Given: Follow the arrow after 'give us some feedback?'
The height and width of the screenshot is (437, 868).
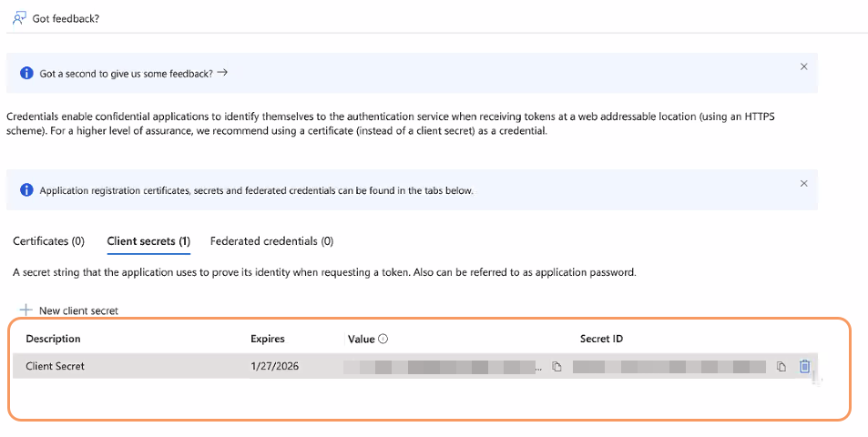Looking at the screenshot, I should [x=222, y=73].
